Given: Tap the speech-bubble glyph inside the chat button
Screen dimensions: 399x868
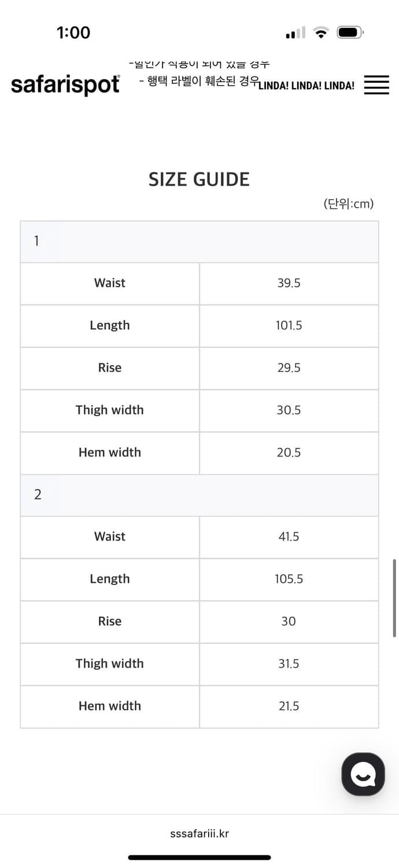Looking at the screenshot, I should [363, 774].
